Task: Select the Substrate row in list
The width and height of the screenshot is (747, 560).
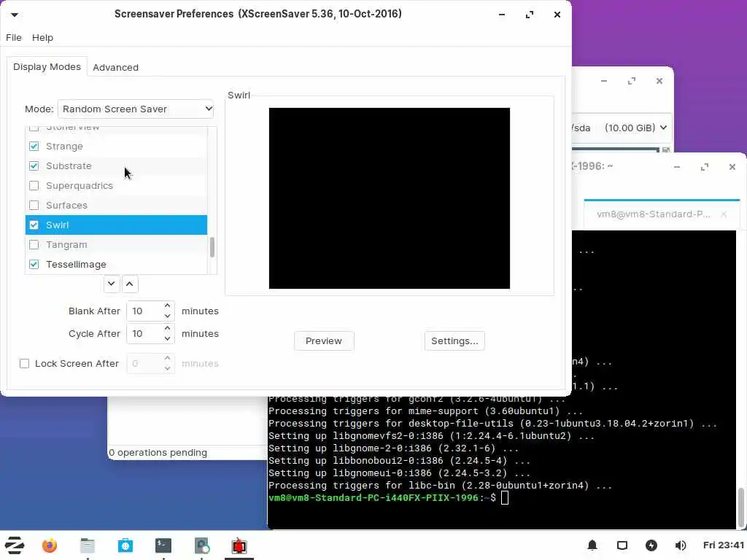Action: [x=116, y=166]
